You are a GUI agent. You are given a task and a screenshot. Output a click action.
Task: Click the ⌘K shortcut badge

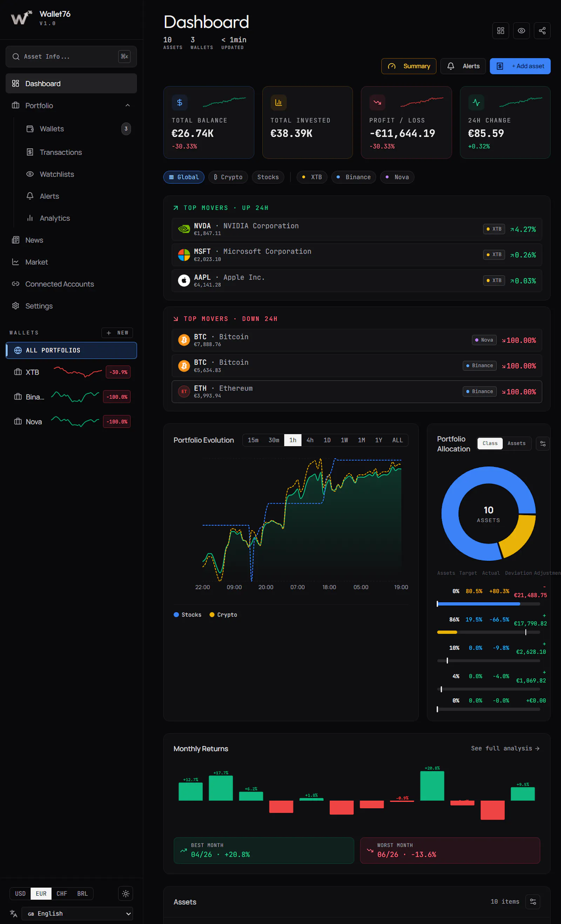[x=124, y=57]
